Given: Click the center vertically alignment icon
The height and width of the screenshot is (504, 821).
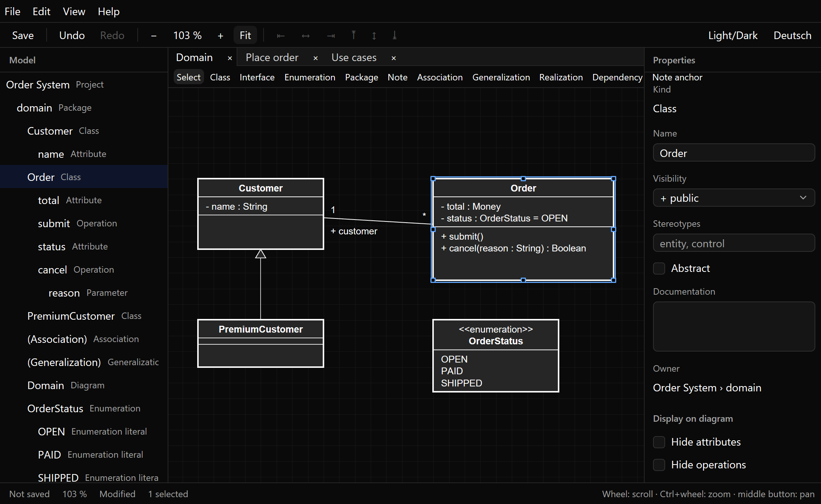Looking at the screenshot, I should click(374, 36).
